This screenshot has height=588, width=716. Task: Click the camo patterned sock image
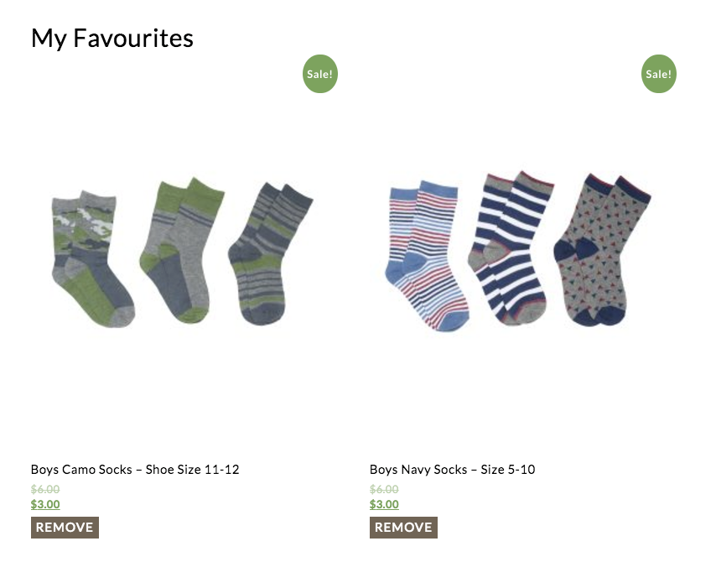click(x=91, y=259)
